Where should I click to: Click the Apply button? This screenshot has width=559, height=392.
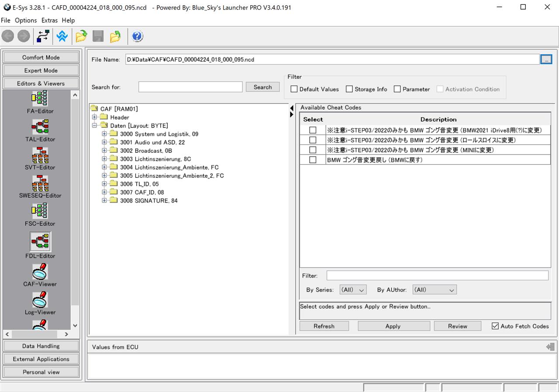[x=393, y=326]
